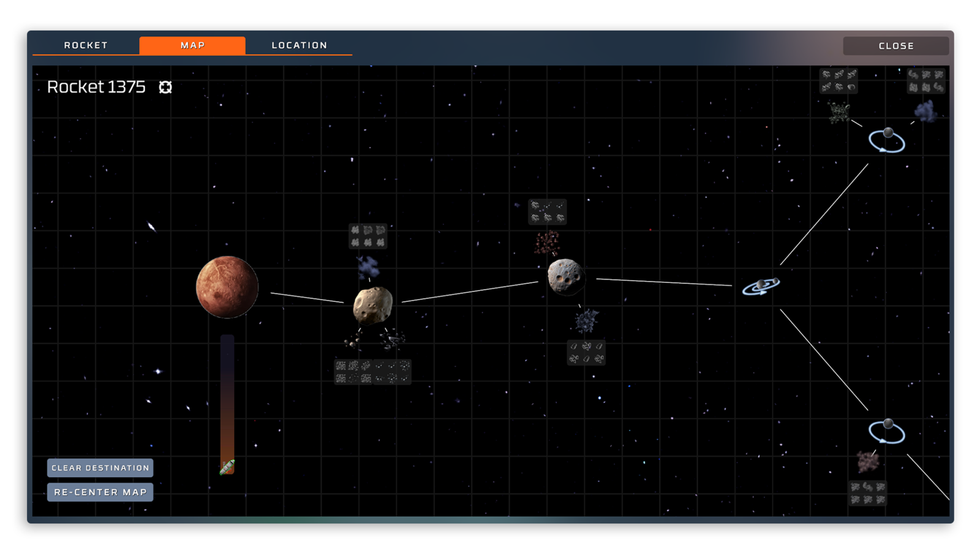
Task: Click the tilted ringed orbit node where paths branch
Action: tap(761, 286)
